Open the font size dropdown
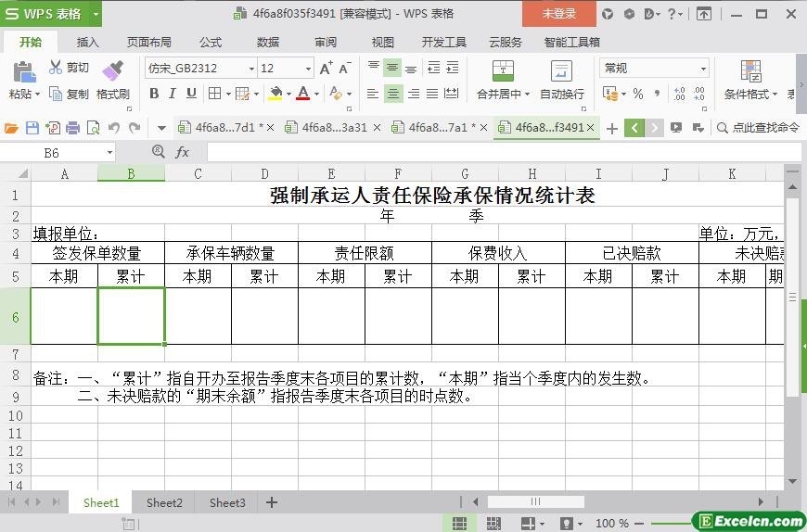Screen dimensions: 807x532 pyautogui.click(x=308, y=69)
